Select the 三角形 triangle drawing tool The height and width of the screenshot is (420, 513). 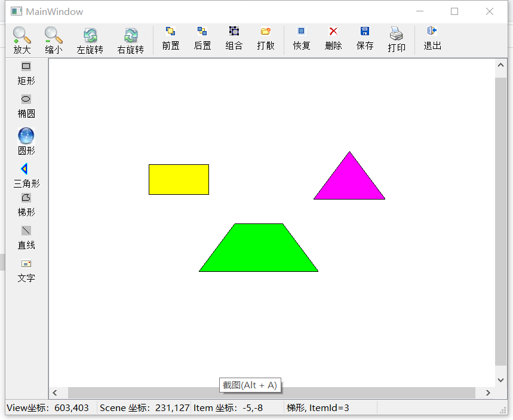pos(26,174)
